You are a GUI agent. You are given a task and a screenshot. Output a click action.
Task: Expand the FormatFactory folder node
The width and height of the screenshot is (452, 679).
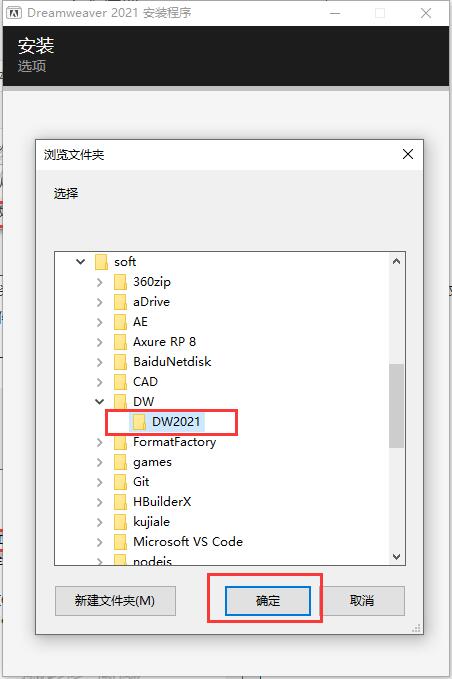[x=100, y=442]
